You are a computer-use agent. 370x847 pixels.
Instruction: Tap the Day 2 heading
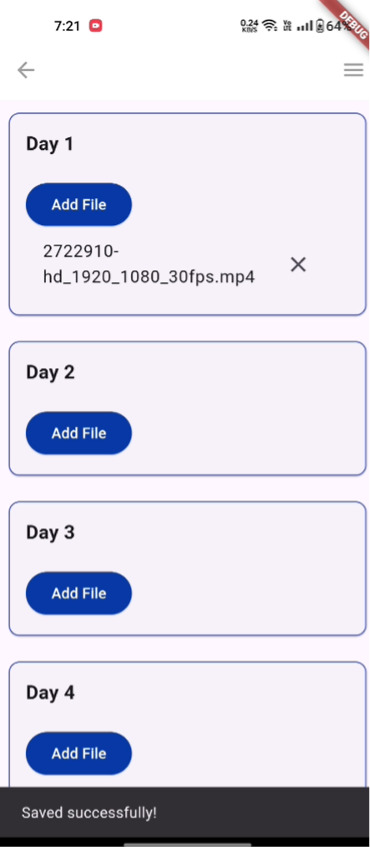pyautogui.click(x=50, y=373)
